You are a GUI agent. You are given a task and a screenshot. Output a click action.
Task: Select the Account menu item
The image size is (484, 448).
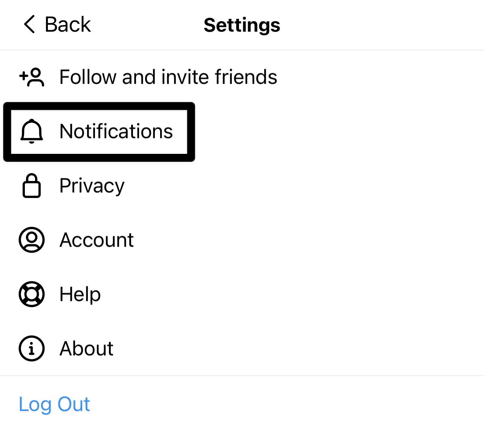pyautogui.click(x=242, y=240)
